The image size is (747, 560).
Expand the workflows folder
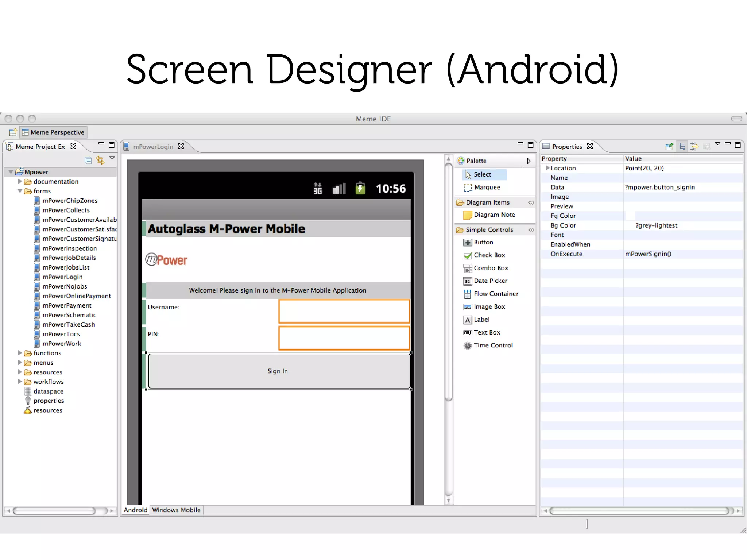click(20, 381)
